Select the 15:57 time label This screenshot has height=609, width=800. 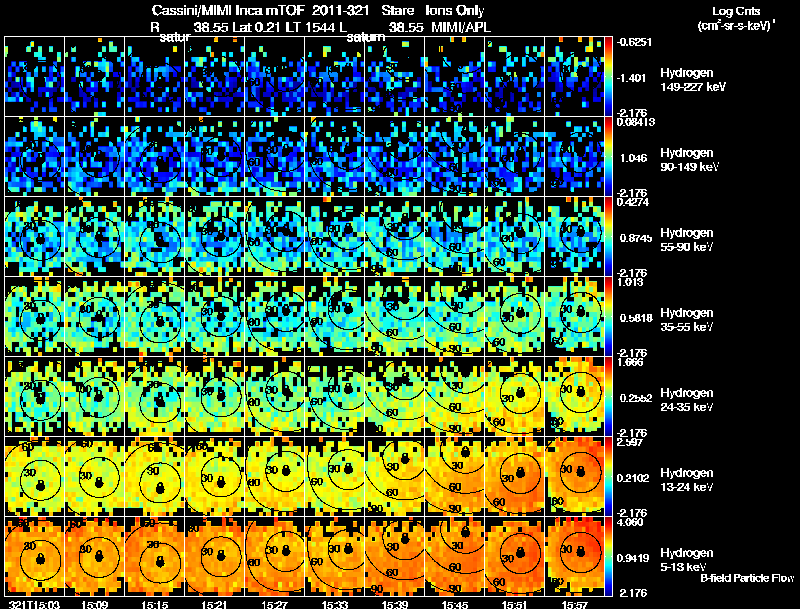point(575,604)
